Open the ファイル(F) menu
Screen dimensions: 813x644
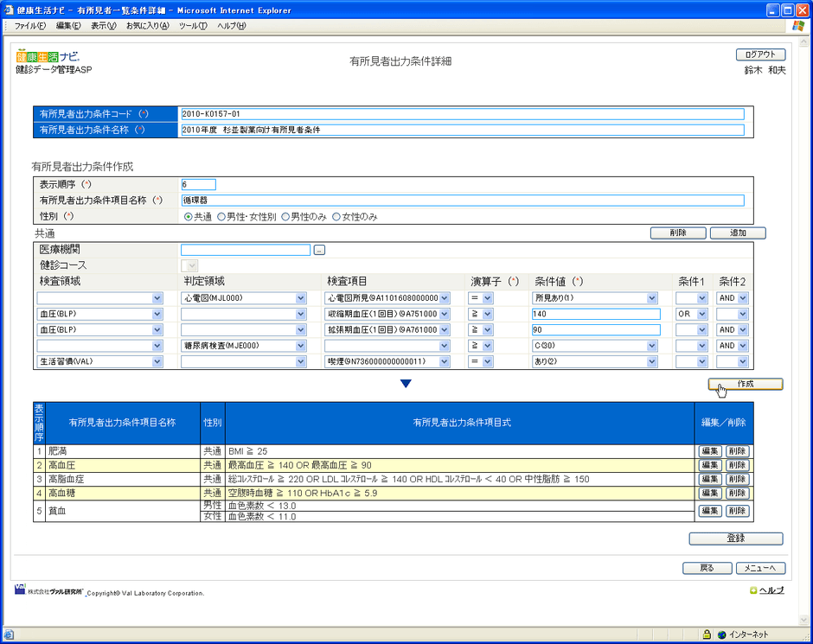[30, 26]
